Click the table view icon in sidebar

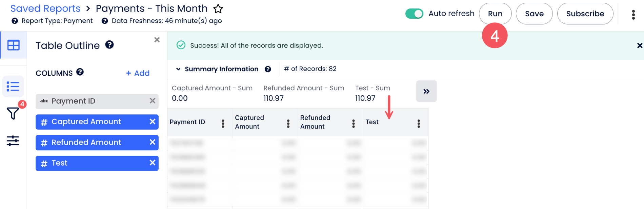(x=14, y=45)
